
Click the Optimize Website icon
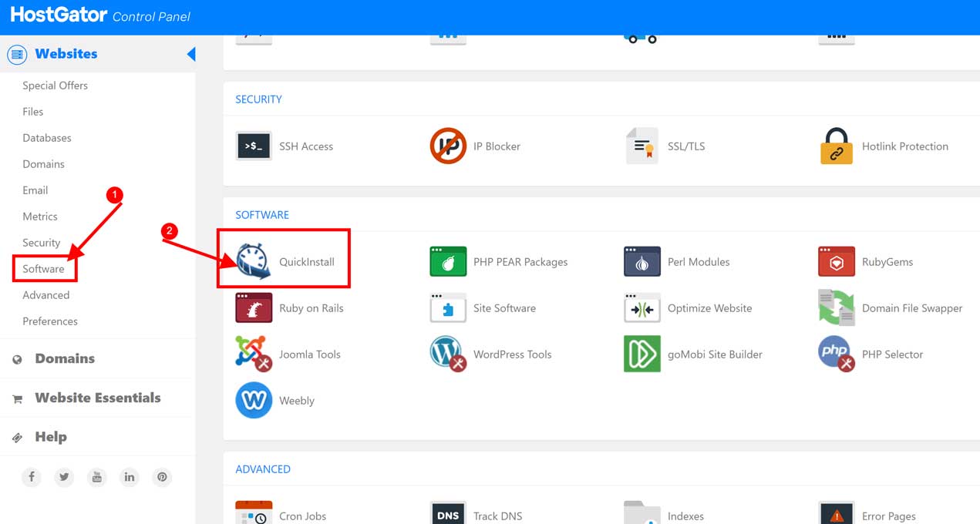click(642, 307)
